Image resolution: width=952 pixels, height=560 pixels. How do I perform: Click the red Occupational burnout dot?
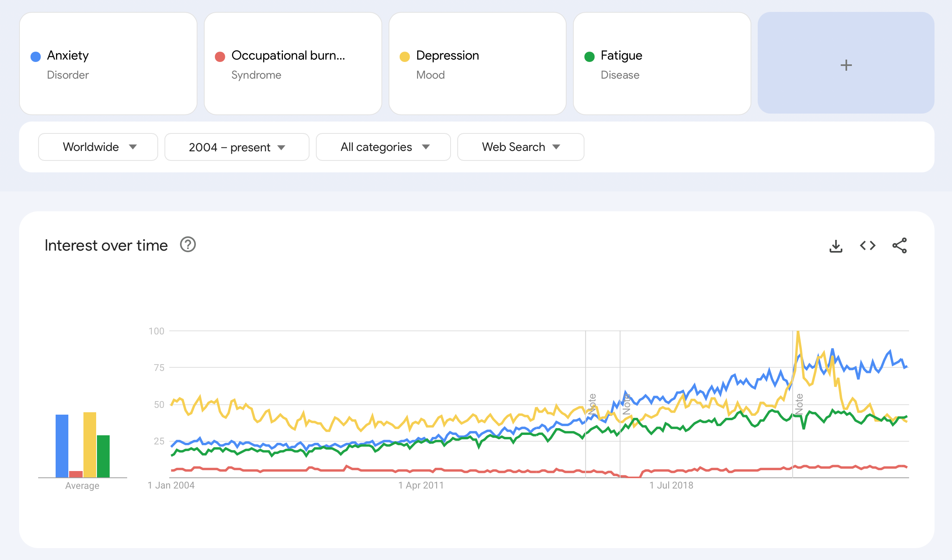tap(220, 57)
